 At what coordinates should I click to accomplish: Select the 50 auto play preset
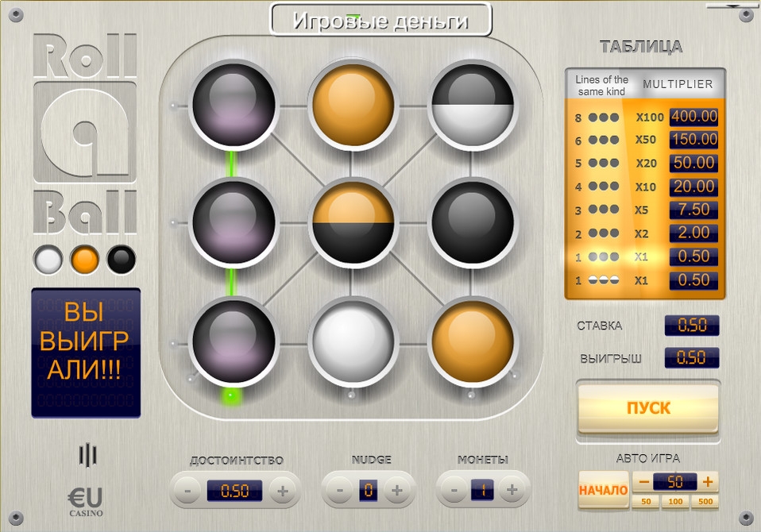646,502
